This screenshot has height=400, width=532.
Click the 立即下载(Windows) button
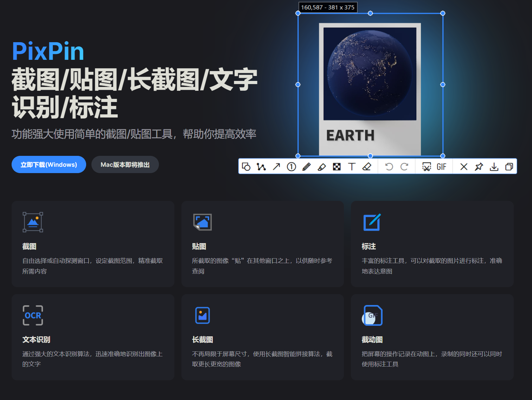(x=49, y=165)
